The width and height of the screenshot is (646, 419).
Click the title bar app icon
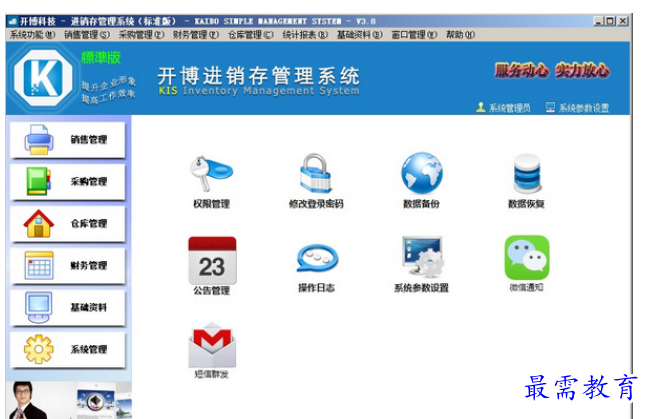tap(13, 21)
